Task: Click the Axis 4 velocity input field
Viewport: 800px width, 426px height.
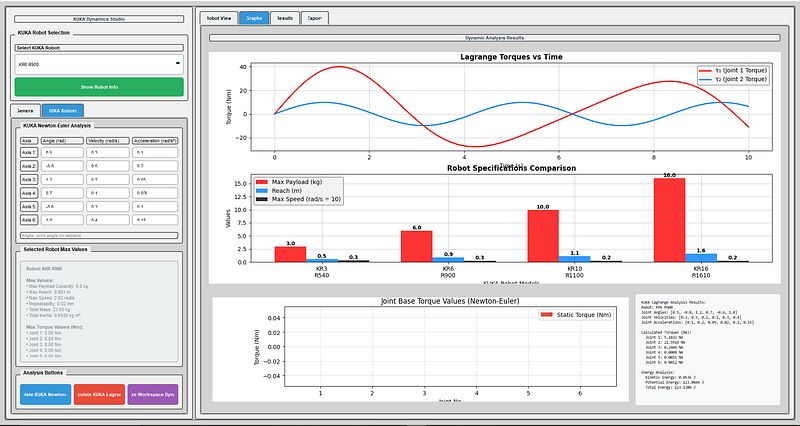Action: [x=107, y=192]
